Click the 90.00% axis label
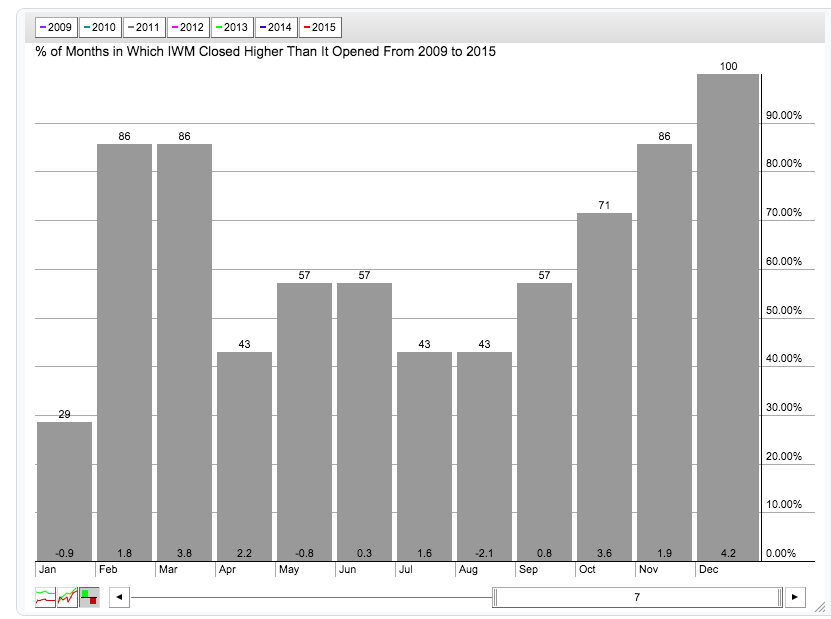This screenshot has height=619, width=831. point(784,116)
